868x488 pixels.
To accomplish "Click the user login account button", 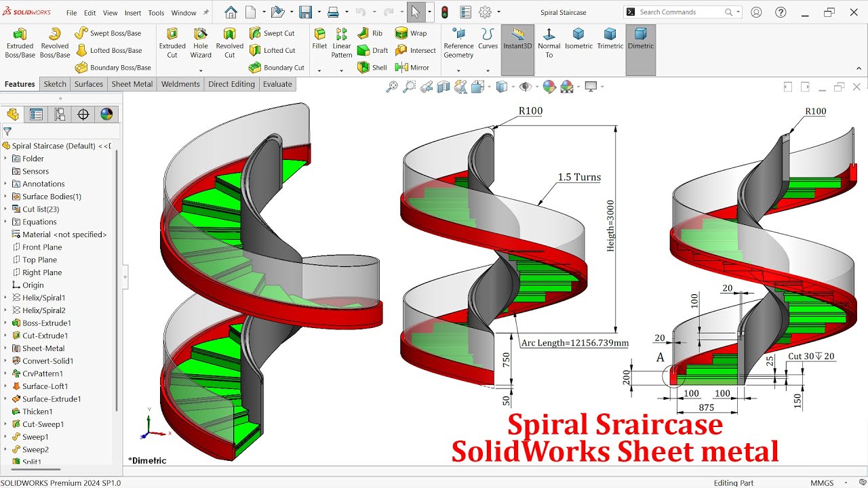I will [756, 12].
